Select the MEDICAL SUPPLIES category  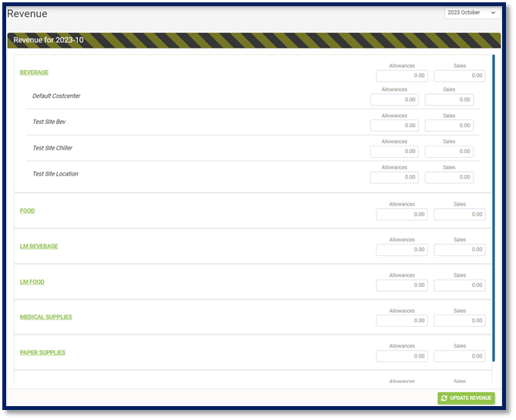[46, 317]
